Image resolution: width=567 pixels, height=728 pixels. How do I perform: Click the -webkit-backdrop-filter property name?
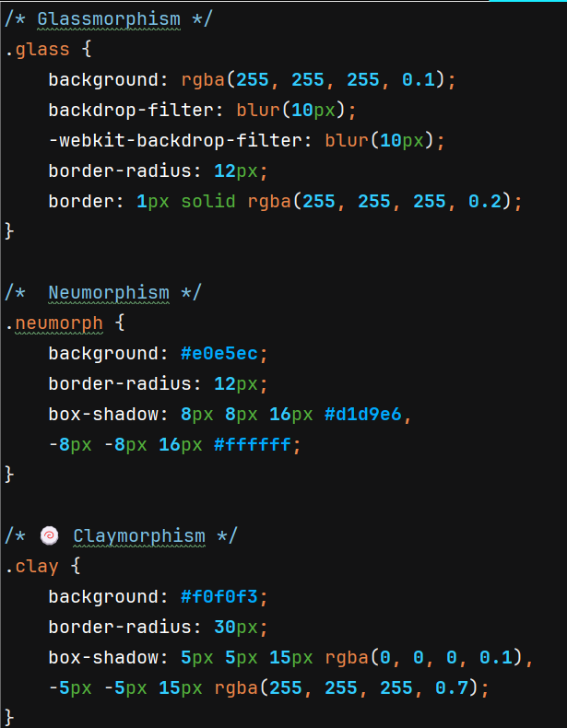175,141
